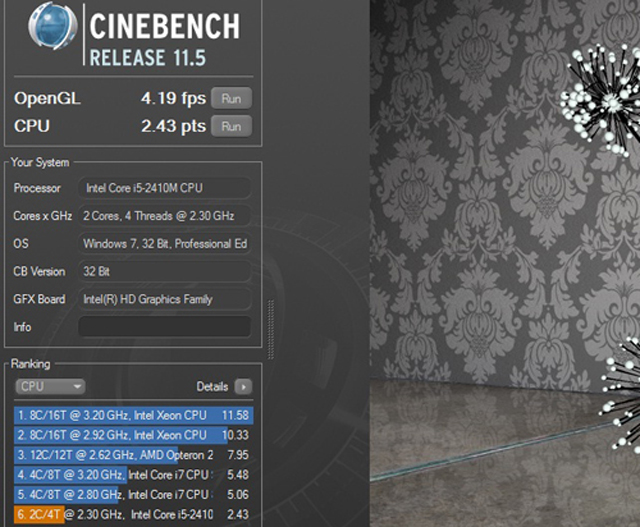
Task: Run the OpenGL benchmark test
Action: click(231, 98)
